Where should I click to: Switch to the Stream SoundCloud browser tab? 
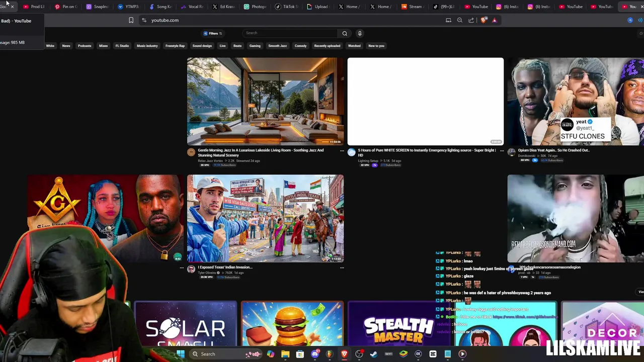click(412, 7)
